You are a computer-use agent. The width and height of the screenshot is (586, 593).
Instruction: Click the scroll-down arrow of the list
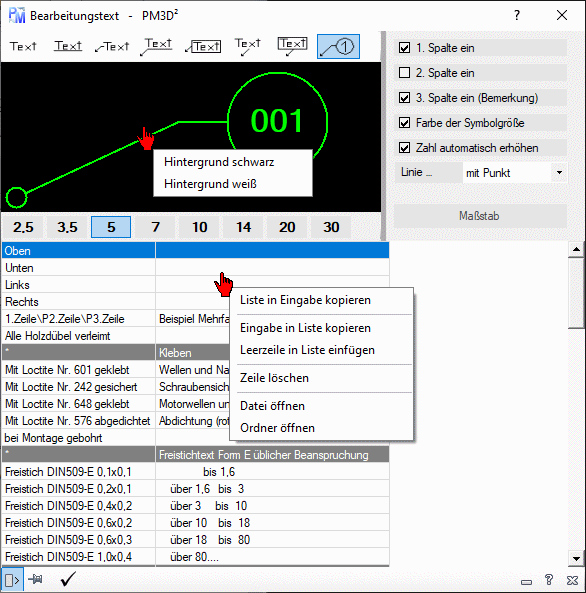click(576, 559)
